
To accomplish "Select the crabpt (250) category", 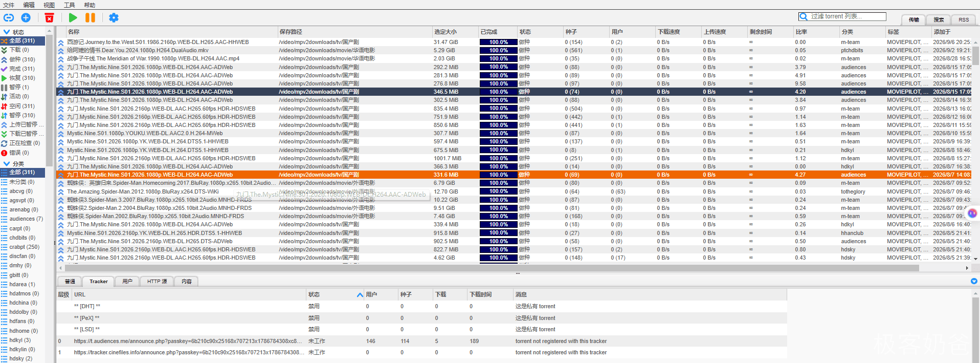I will coord(24,247).
